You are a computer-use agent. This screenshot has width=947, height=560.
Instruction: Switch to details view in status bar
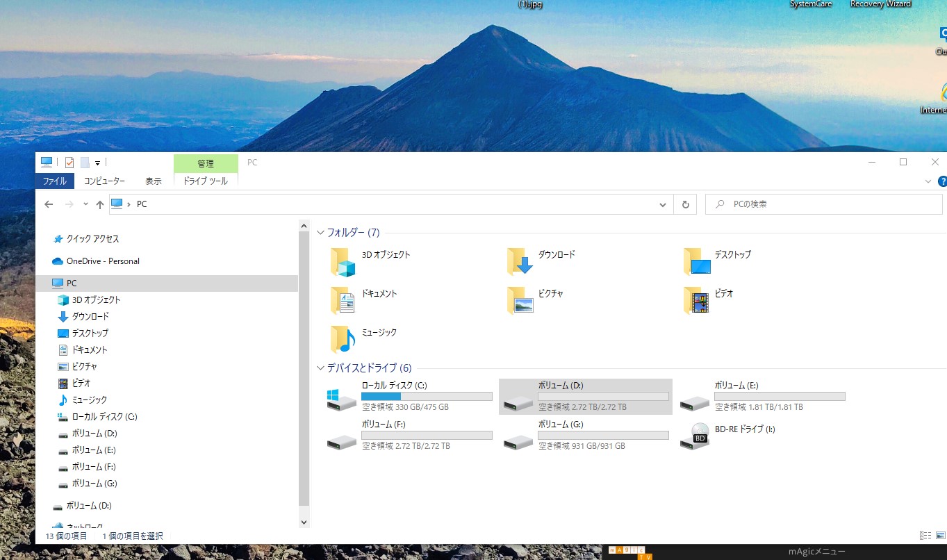tap(925, 535)
